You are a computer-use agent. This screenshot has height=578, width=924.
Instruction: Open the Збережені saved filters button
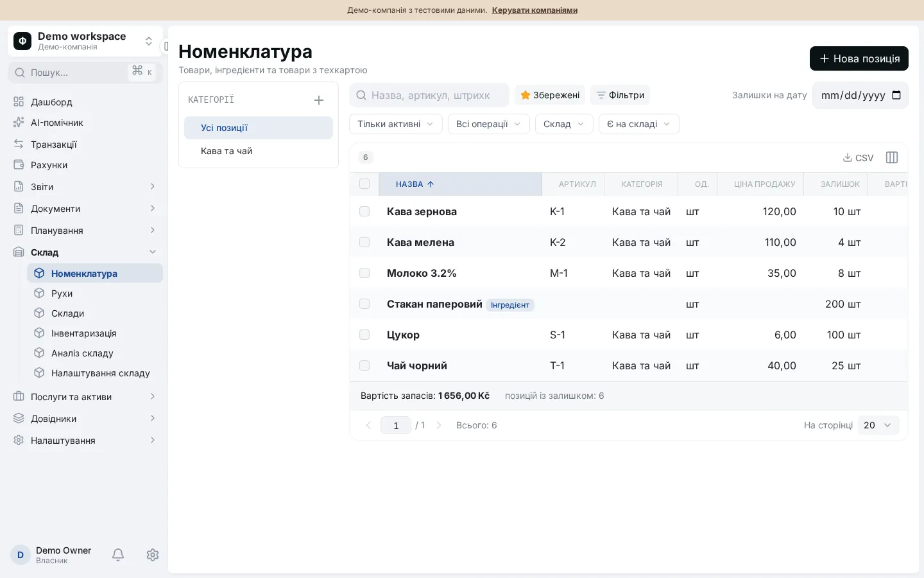(550, 95)
